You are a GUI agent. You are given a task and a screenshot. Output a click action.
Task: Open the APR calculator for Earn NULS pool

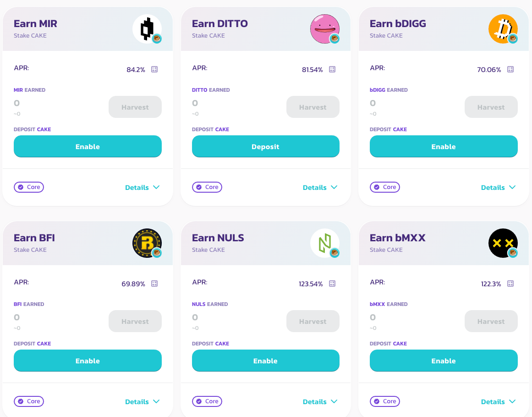click(x=332, y=284)
